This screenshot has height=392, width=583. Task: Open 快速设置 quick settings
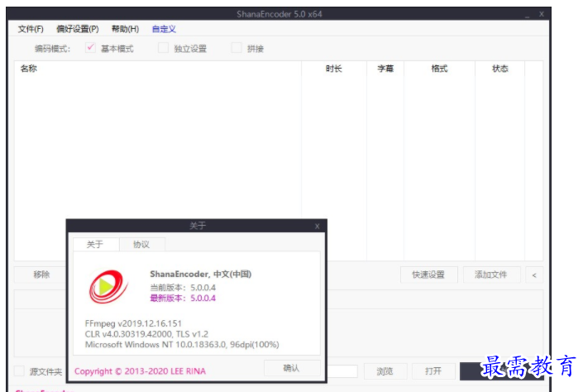tap(428, 275)
